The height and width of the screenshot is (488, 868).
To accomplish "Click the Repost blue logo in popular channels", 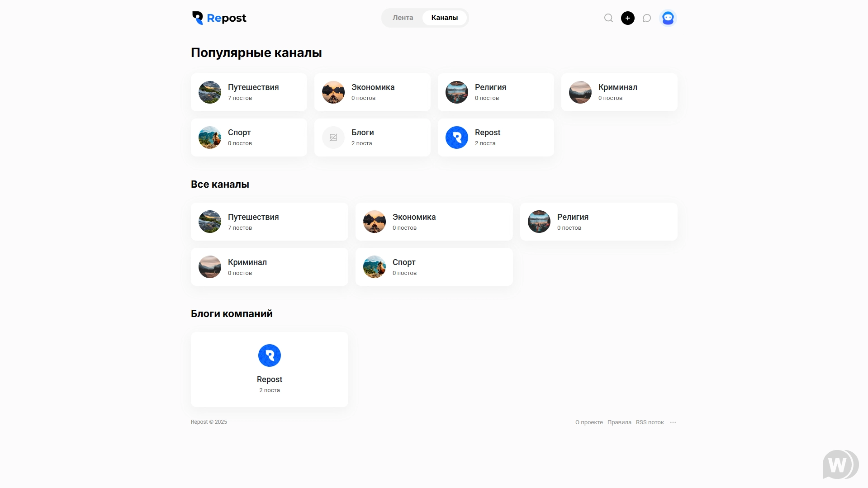I will pos(456,137).
